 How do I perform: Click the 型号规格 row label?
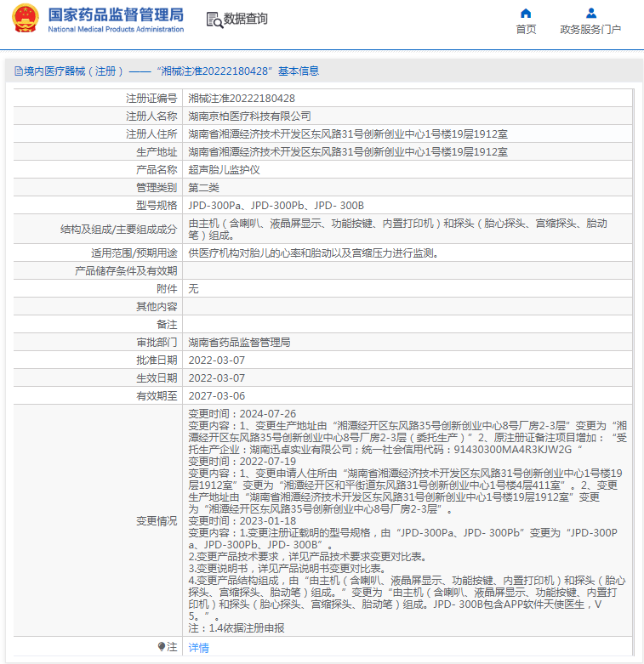coord(157,206)
